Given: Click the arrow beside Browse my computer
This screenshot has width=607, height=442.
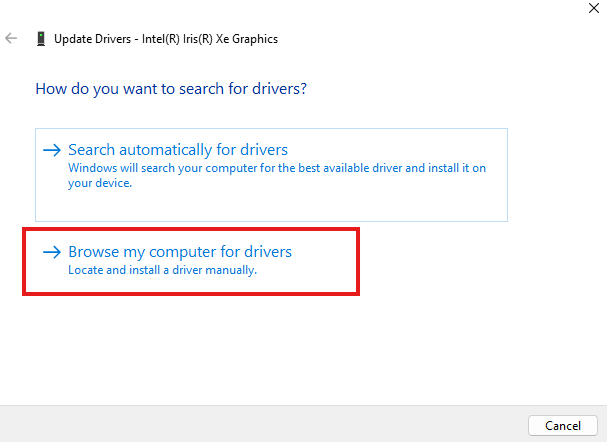Looking at the screenshot, I should click(52, 252).
